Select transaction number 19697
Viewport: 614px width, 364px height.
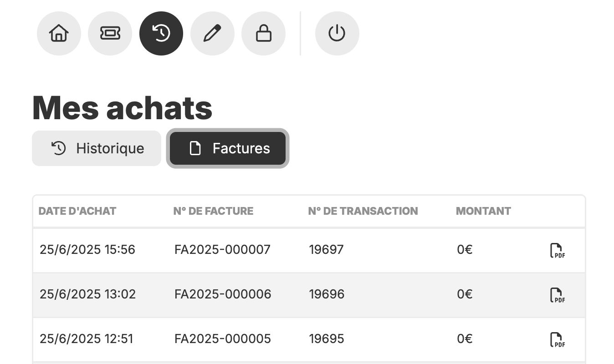tap(327, 250)
